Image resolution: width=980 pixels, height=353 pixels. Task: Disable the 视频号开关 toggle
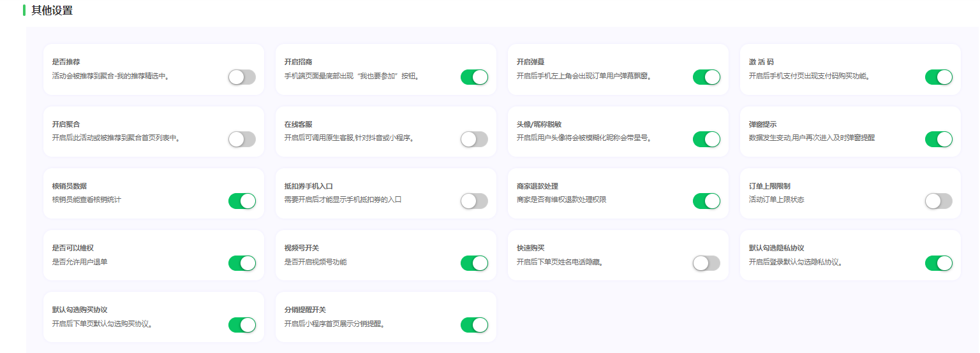coord(474,263)
